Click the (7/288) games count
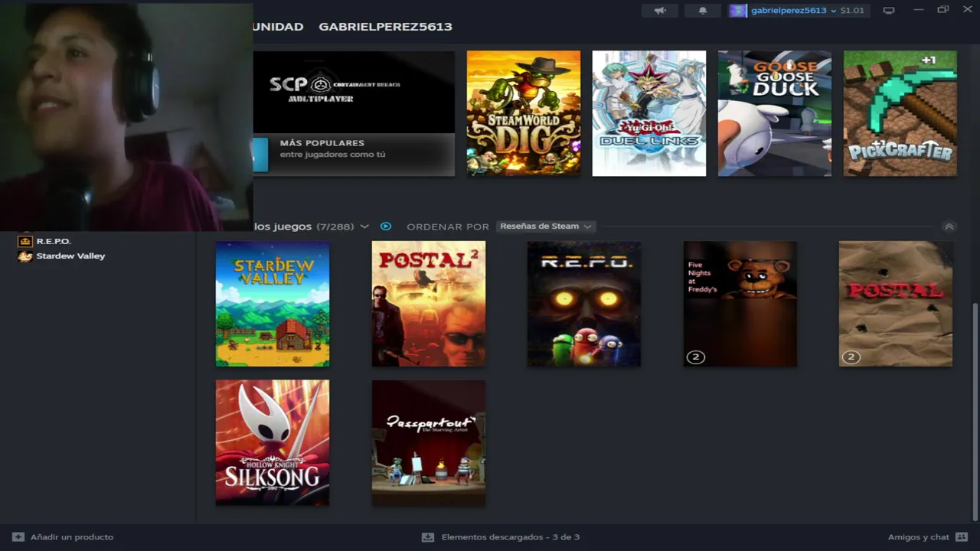Image resolution: width=980 pixels, height=551 pixels. pos(335,227)
